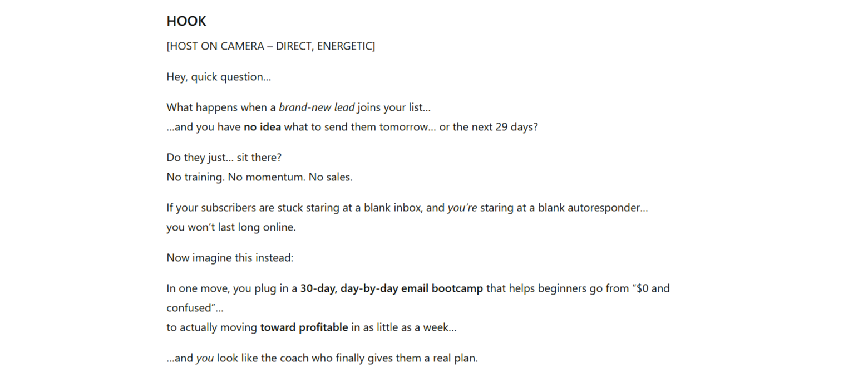Click the bold "toward profitable" text
This screenshot has width=868, height=372.
(x=304, y=327)
